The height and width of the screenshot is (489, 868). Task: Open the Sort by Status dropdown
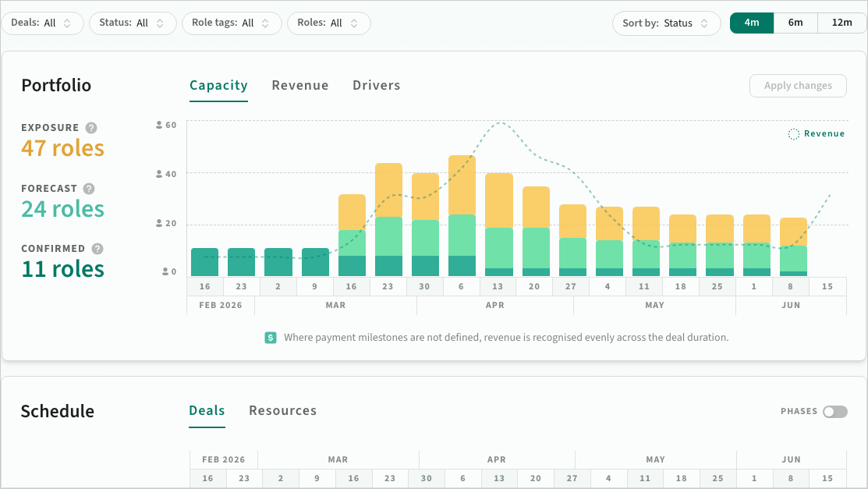coord(666,23)
